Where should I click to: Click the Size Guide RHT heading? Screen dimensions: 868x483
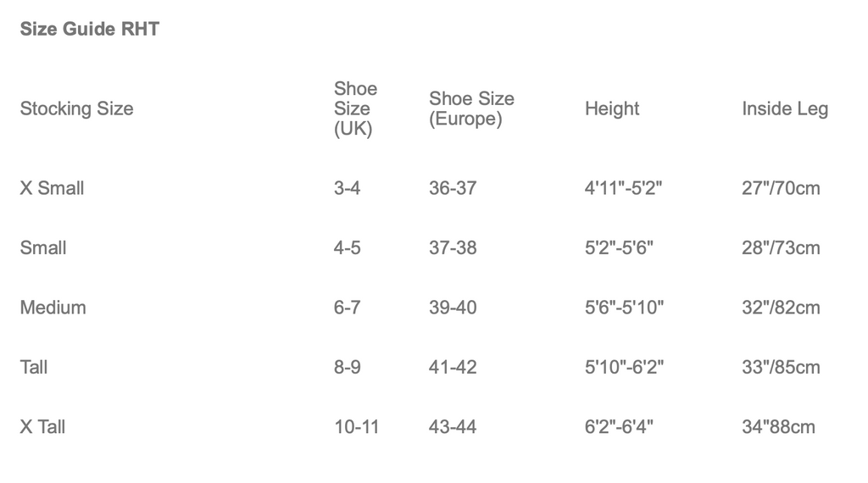click(89, 30)
